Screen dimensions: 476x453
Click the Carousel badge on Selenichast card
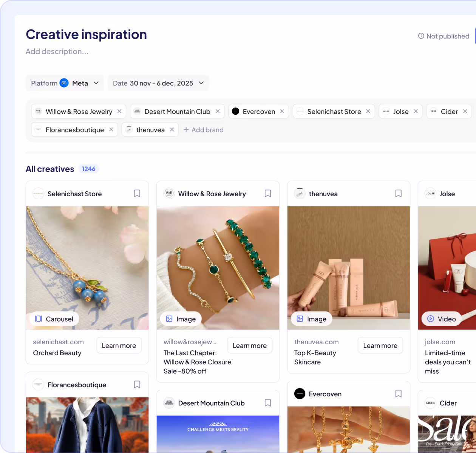54,319
